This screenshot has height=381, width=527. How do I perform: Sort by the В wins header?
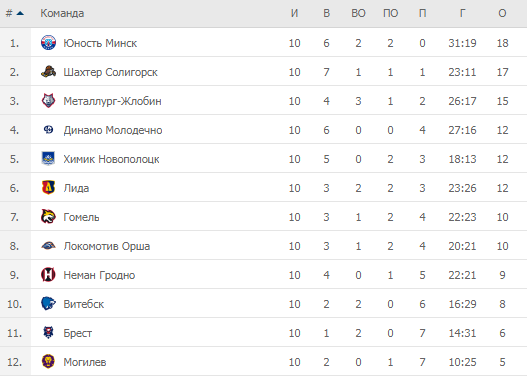click(326, 13)
